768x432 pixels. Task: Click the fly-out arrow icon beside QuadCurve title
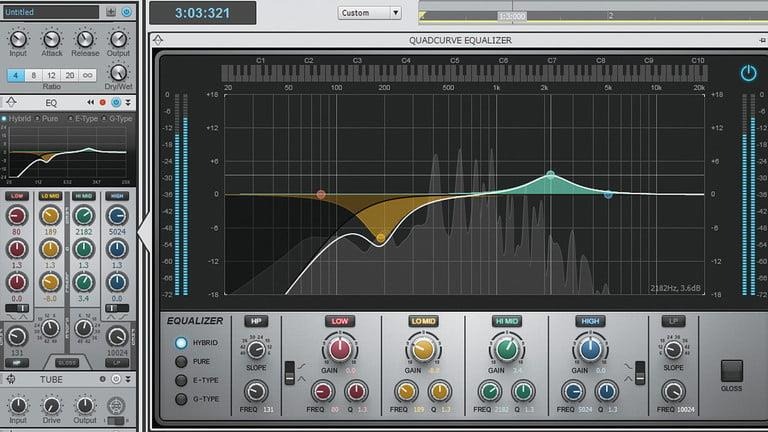pyautogui.click(x=158, y=40)
